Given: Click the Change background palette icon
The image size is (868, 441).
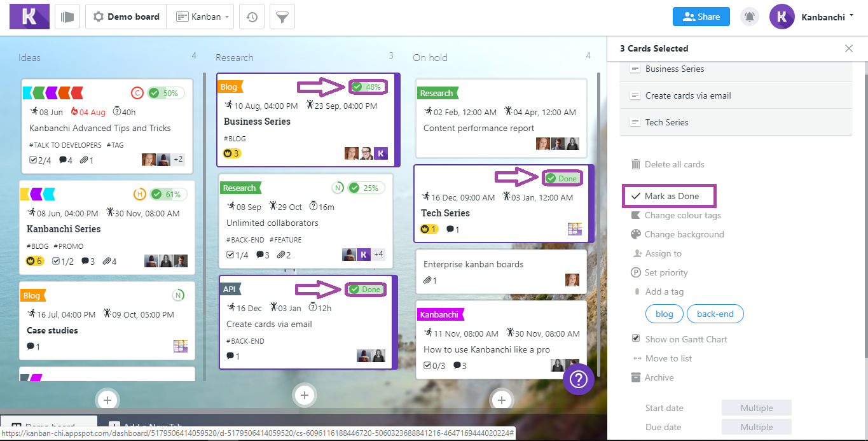Looking at the screenshot, I should tap(636, 234).
